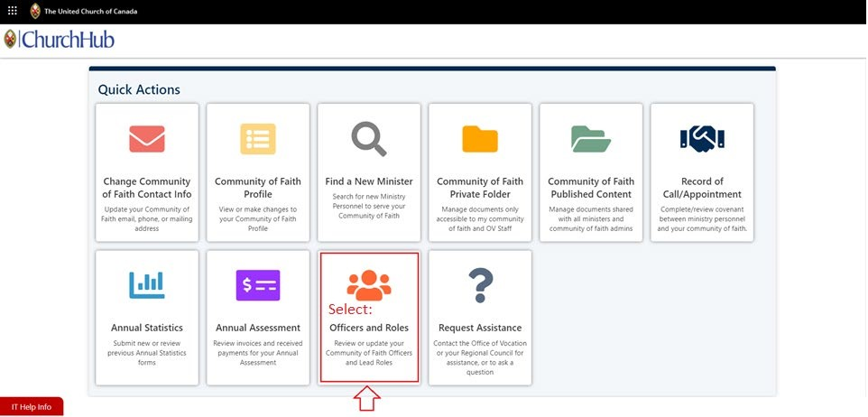This screenshot has width=868, height=417.
Task: Click "Manage documents only accessible" description
Action: click(x=480, y=218)
